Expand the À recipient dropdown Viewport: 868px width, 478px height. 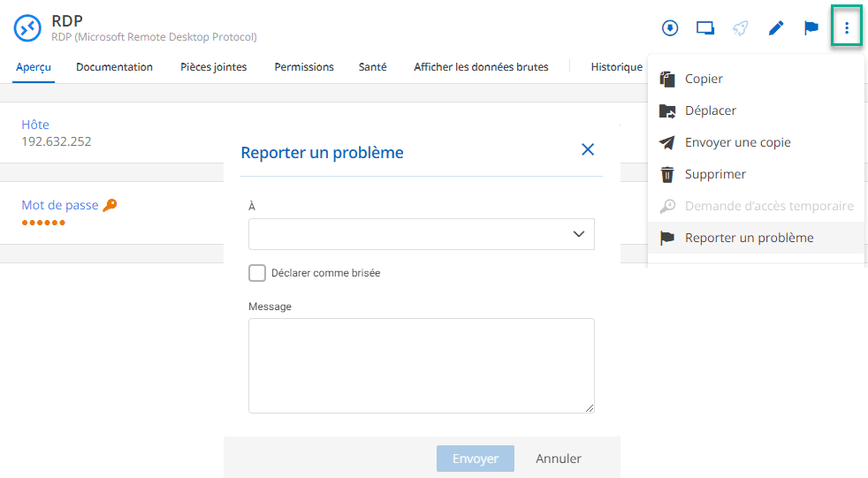[422, 234]
